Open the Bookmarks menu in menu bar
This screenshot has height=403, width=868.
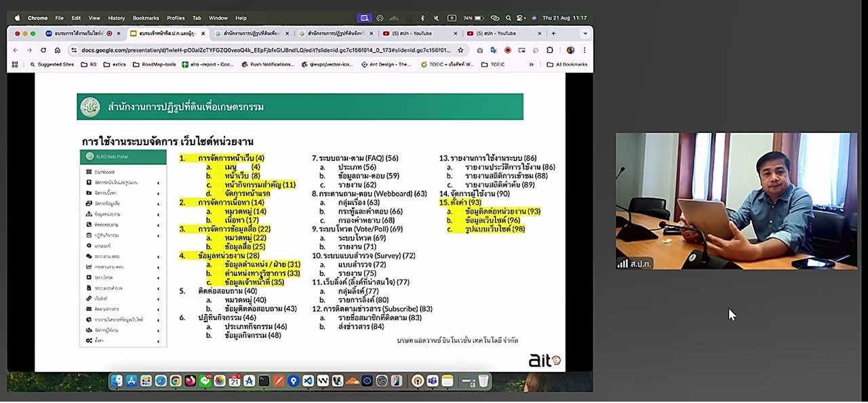click(146, 18)
